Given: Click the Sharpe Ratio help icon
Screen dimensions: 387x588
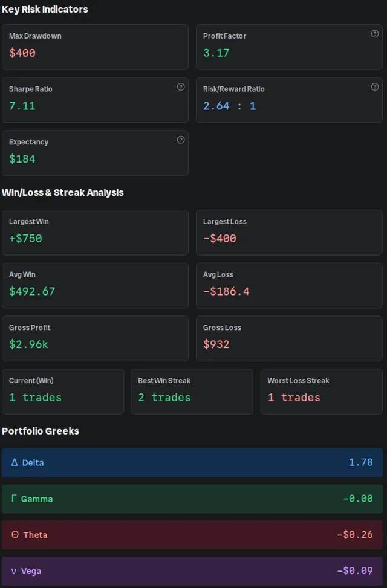Looking at the screenshot, I should (x=181, y=86).
